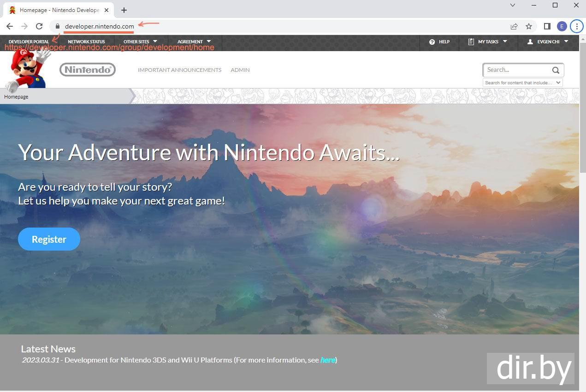Click the blue Register button
586x392 pixels.
pyautogui.click(x=49, y=239)
